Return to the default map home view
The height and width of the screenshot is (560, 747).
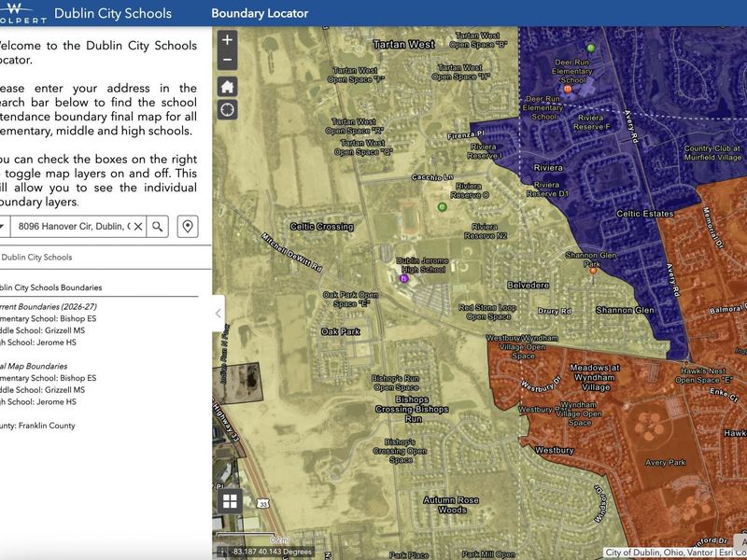coord(227,87)
